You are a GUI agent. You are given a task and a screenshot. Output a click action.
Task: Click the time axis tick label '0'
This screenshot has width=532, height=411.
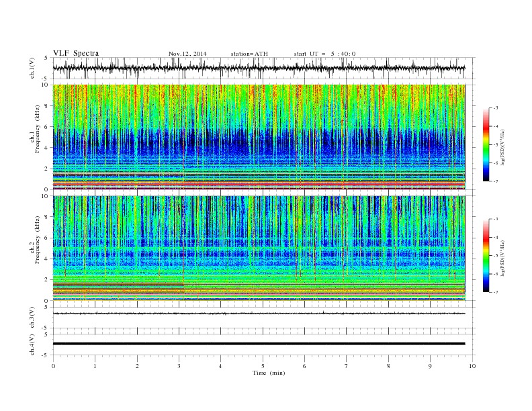[53, 366]
